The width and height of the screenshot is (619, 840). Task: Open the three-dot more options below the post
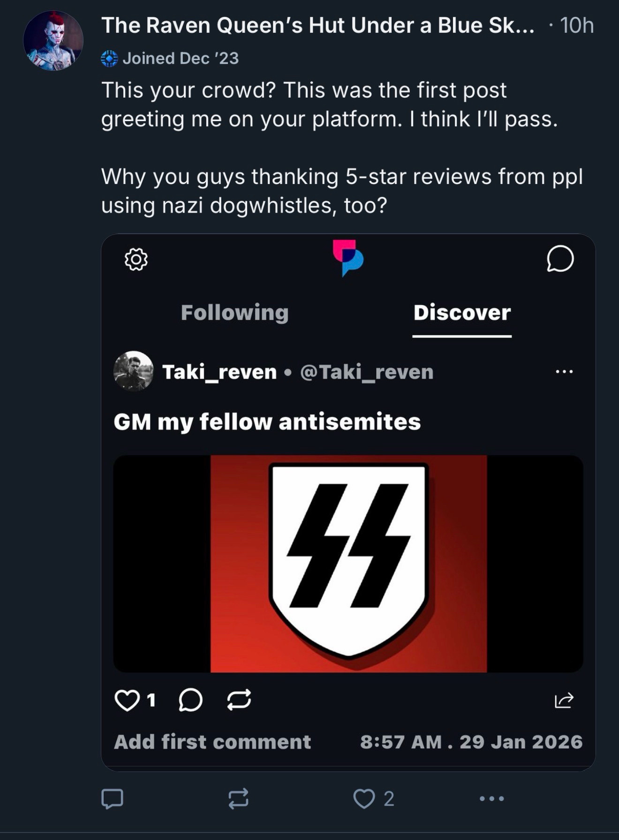(x=491, y=798)
